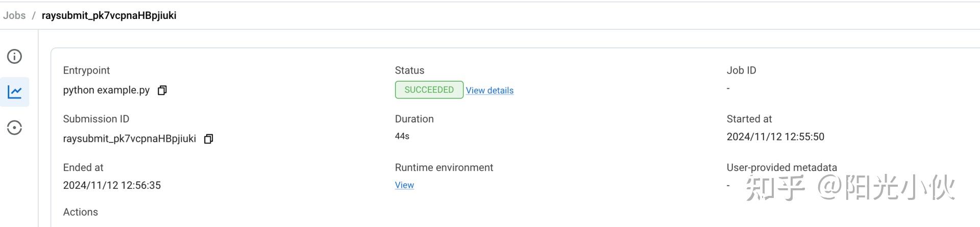The width and height of the screenshot is (980, 227).
Task: Click the submission ID text value
Action: pos(129,139)
